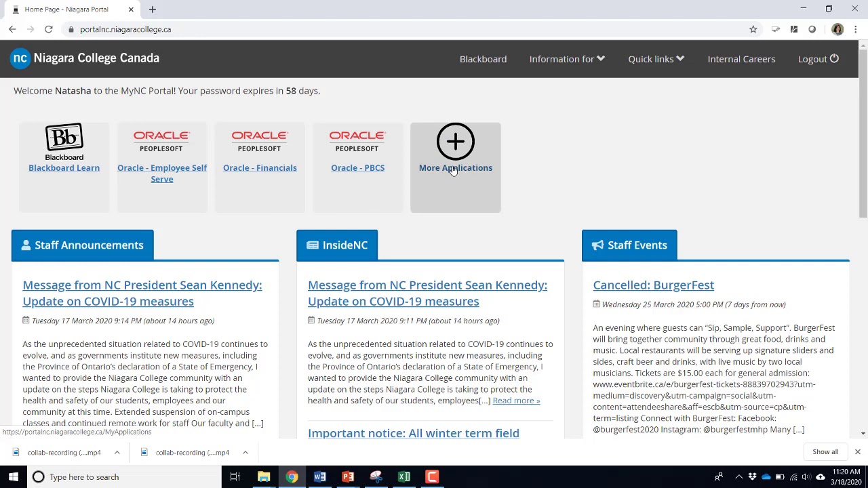Click the forward navigation arrow
This screenshot has height=488, width=868.
coord(31,29)
